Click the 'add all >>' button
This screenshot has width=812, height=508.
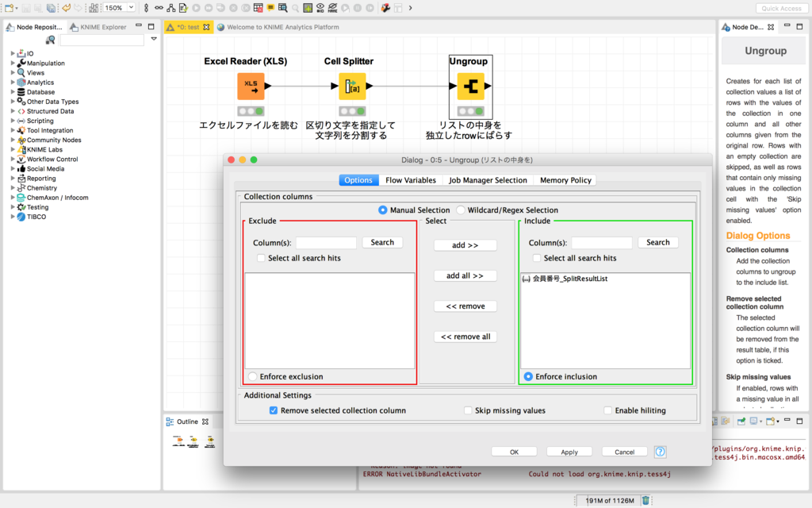[x=465, y=275]
